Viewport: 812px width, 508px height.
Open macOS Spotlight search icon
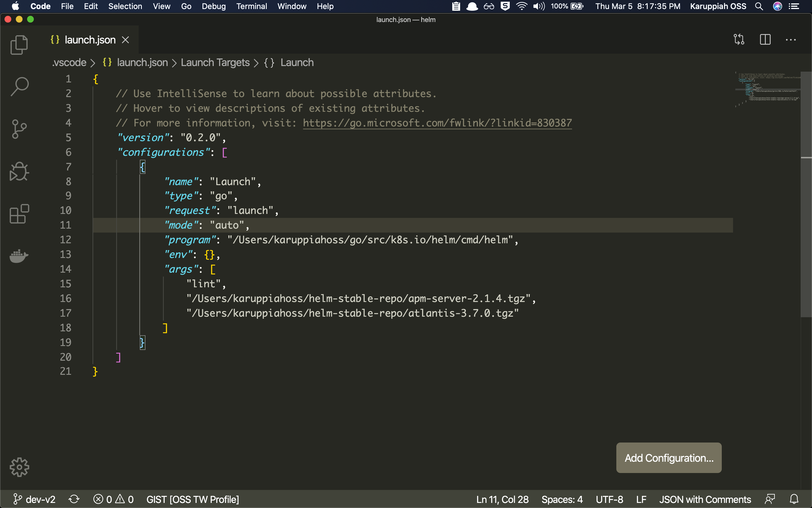pos(759,6)
